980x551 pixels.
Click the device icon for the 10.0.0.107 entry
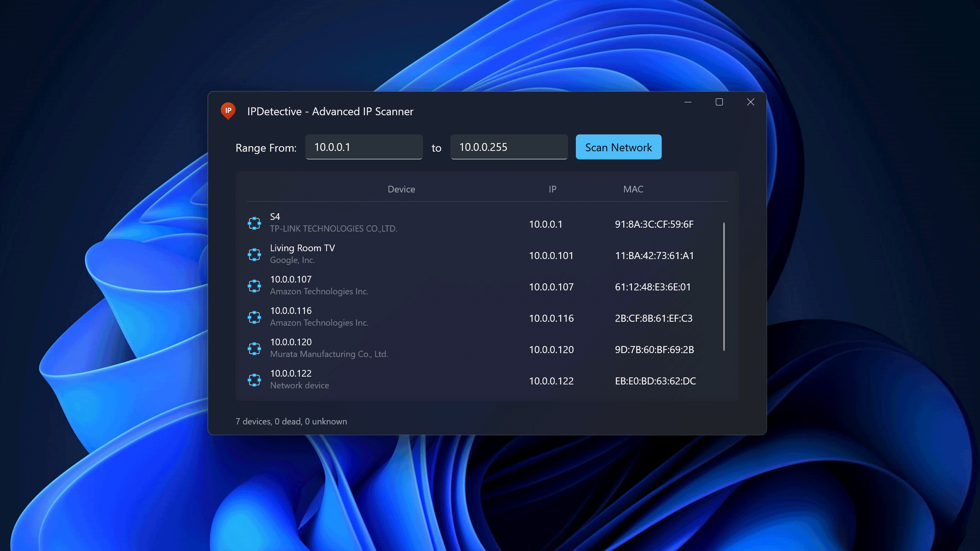[x=254, y=286]
